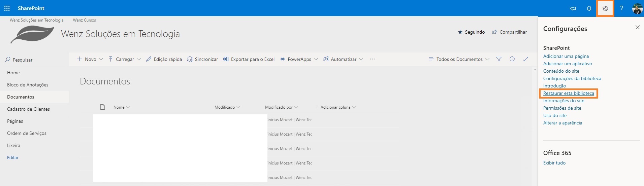This screenshot has height=186, width=644.
Task: Click the Editar navigation link
Action: tap(13, 157)
